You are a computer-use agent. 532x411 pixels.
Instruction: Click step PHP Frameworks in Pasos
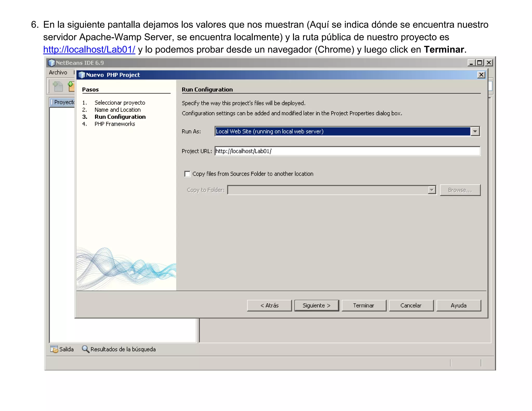(115, 124)
